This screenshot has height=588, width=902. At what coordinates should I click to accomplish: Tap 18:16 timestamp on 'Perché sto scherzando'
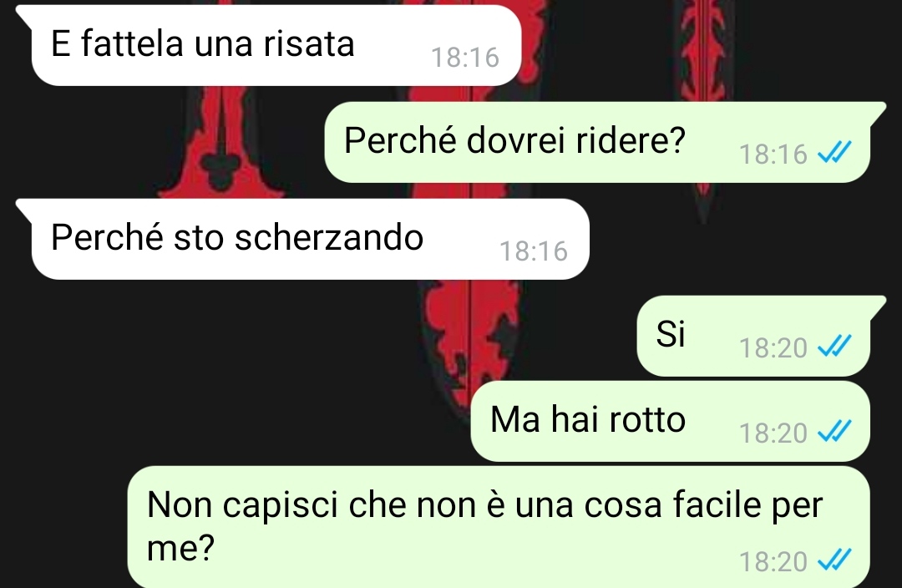point(533,251)
